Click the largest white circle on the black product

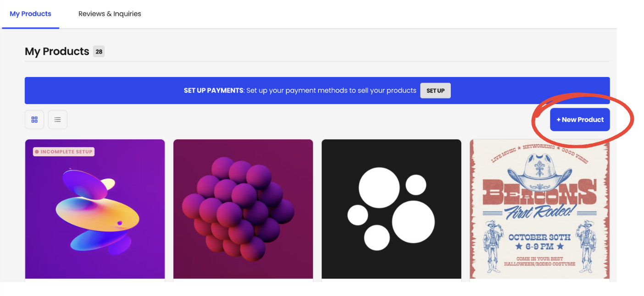pyautogui.click(x=413, y=222)
